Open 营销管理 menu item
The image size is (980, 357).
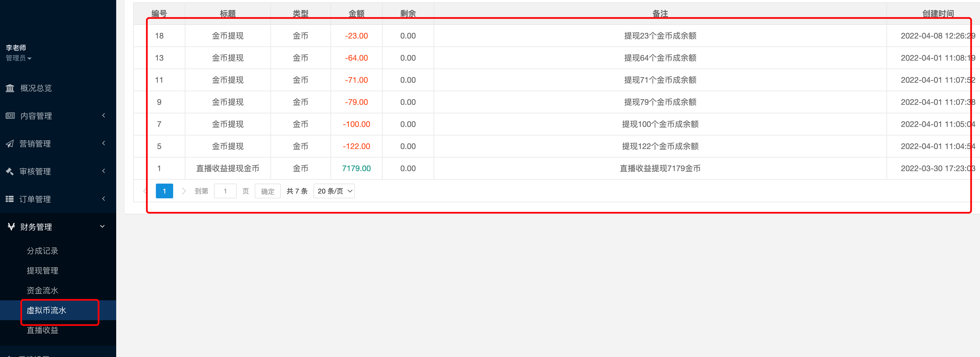(58, 144)
